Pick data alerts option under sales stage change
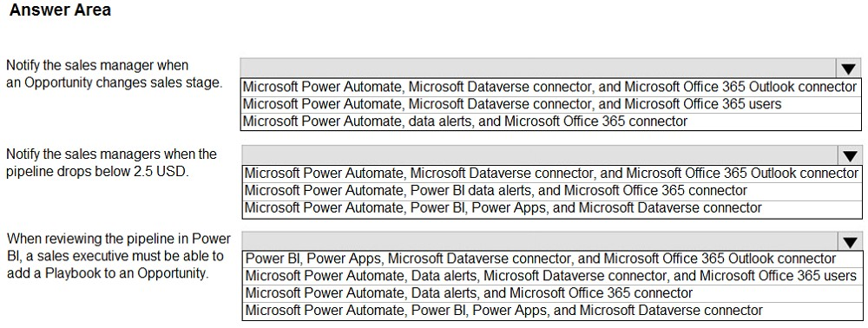This screenshot has width=868, height=328. click(x=549, y=121)
